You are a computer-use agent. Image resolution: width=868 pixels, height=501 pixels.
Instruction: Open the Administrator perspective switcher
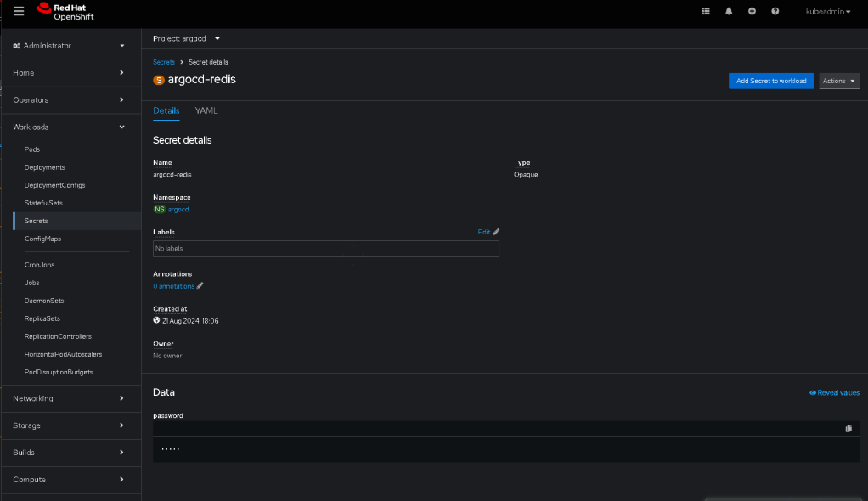(x=69, y=45)
